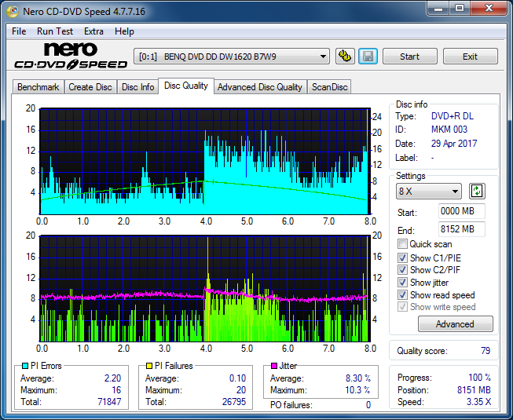The width and height of the screenshot is (513, 420).
Task: Expand the BENQ drive selection dropdown
Action: [231, 57]
